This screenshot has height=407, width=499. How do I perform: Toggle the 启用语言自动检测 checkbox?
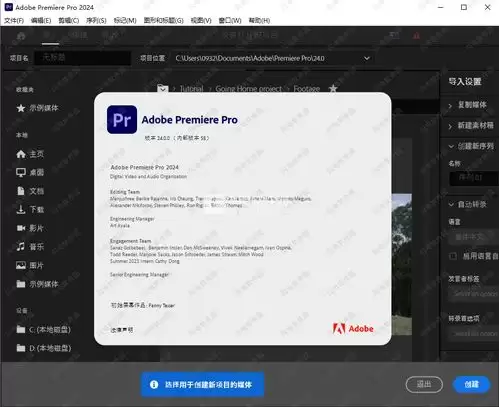(453, 256)
